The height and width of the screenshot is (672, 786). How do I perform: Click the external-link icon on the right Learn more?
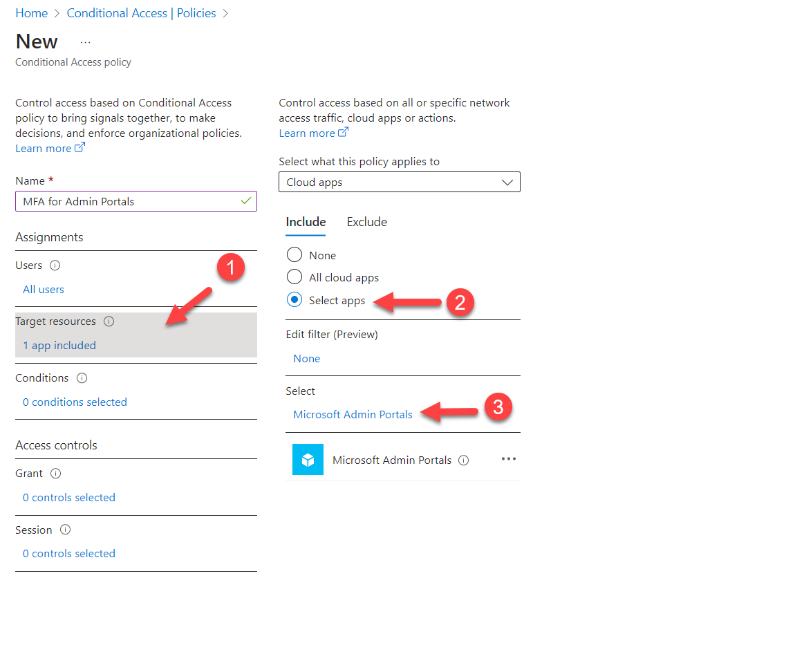(343, 132)
